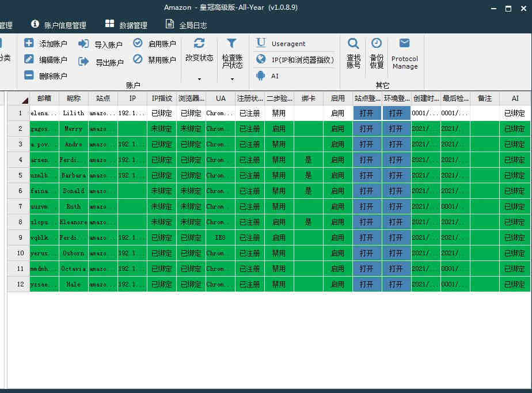Image resolution: width=532 pixels, height=393 pixels.
Task: Click nickname cell Osborn
Action: [x=74, y=253]
